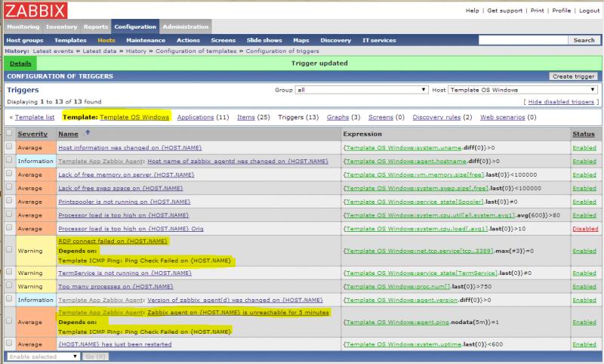
Task: Open Discovery rules (2) link
Action: click(436, 117)
